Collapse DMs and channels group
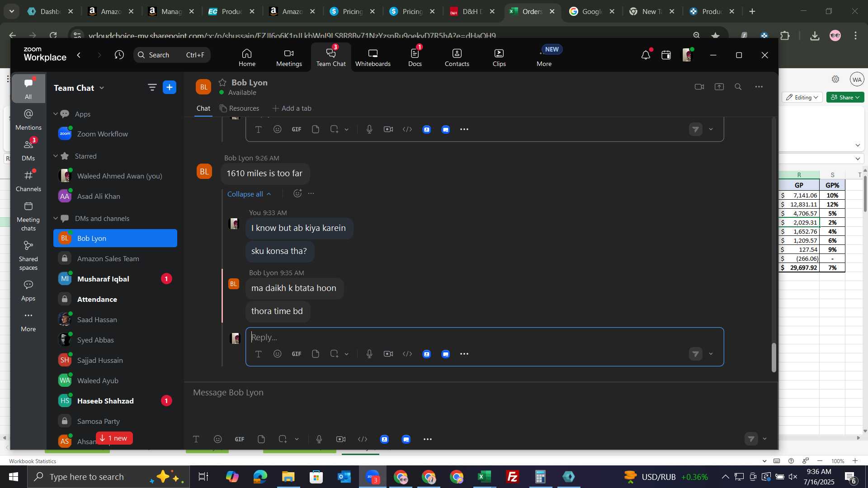The width and height of the screenshot is (868, 488). pyautogui.click(x=56, y=218)
